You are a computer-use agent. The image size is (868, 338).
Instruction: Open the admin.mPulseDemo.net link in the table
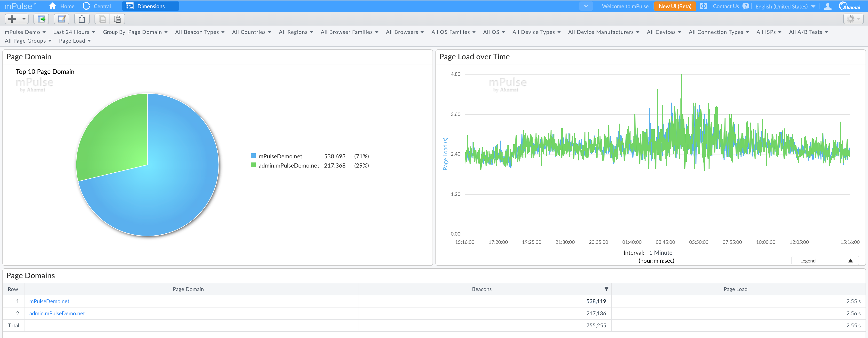(57, 313)
